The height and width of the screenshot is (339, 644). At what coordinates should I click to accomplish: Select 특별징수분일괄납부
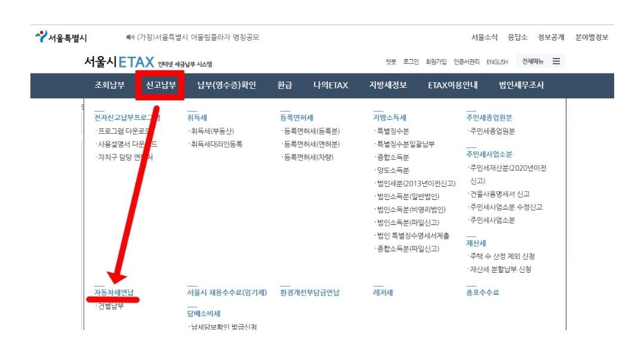[405, 144]
